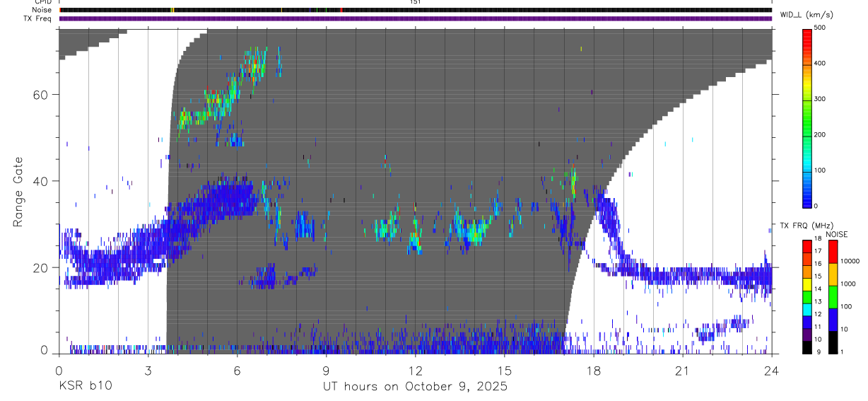Click the Noise row label at top left
This screenshot has height=401, width=868.
point(42,10)
